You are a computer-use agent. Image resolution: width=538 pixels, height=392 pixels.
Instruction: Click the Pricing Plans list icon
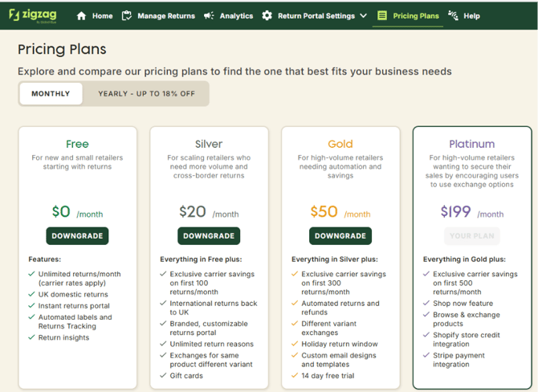382,16
